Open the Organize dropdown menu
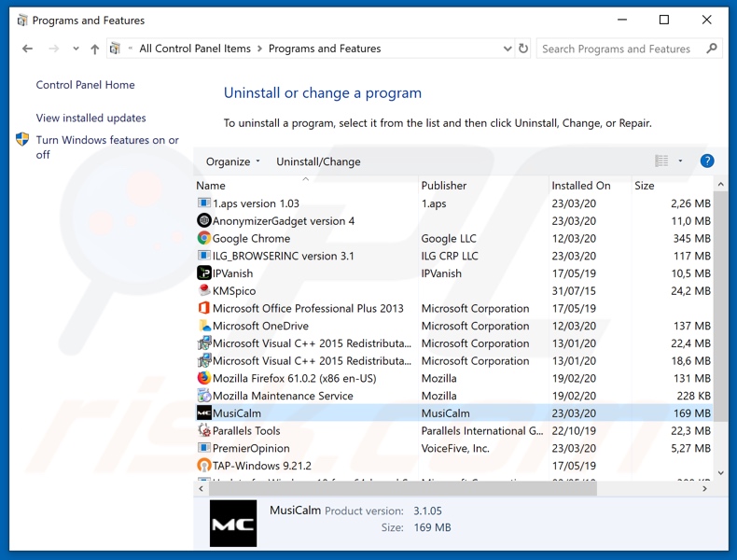This screenshot has height=560, width=737. [232, 161]
